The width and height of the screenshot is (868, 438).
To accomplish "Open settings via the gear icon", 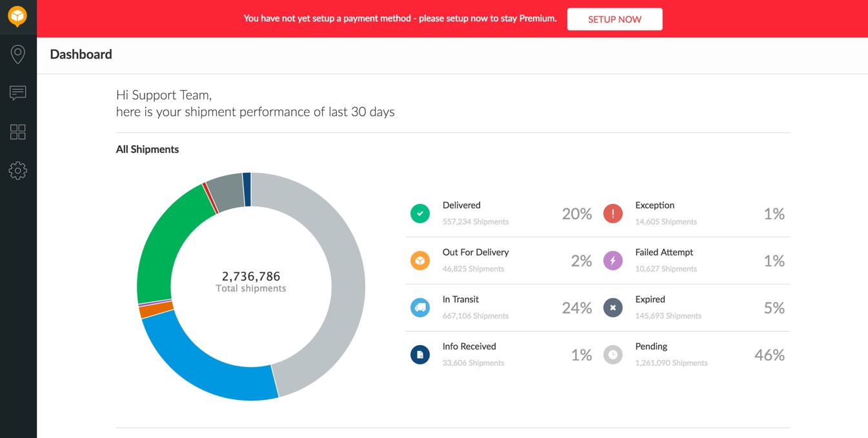I will coord(18,171).
